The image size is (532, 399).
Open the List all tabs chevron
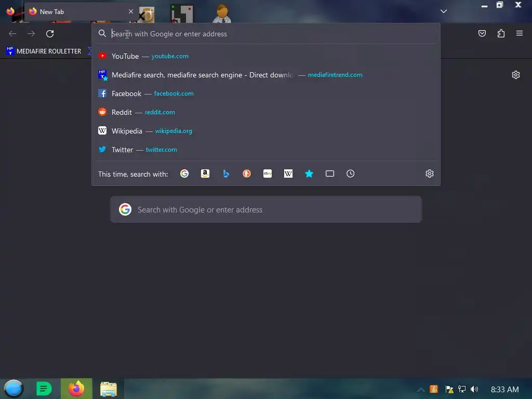[444, 11]
